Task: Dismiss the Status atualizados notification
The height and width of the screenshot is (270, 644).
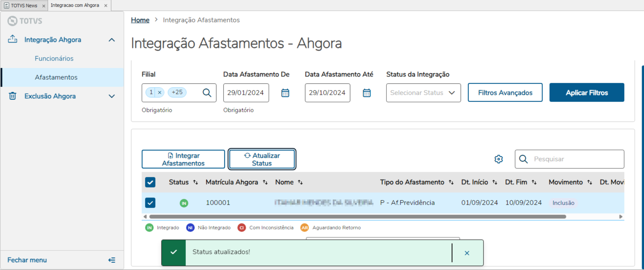Action: point(467,253)
